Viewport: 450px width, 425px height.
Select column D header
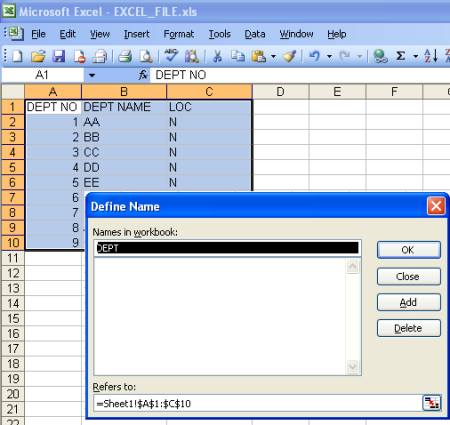(281, 92)
